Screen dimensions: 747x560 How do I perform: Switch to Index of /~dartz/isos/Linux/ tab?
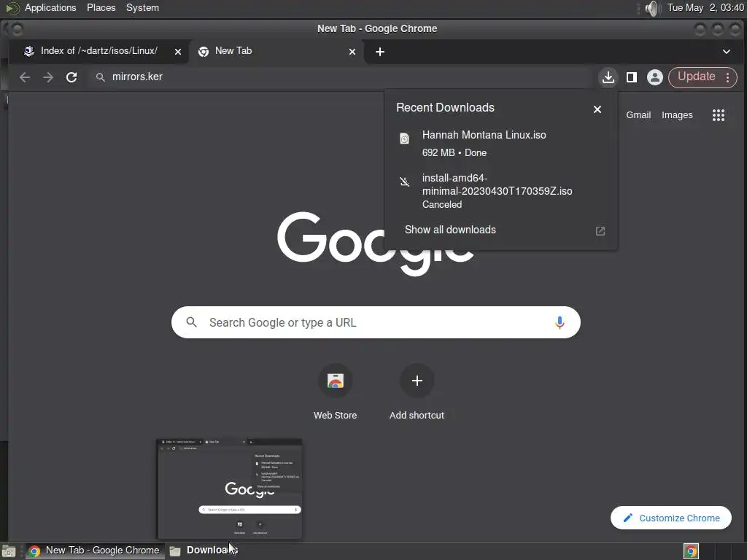[x=98, y=51]
